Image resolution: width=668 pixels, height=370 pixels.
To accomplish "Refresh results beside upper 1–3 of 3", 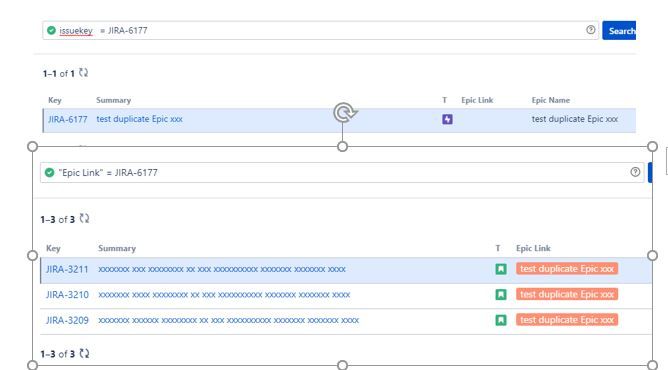I will click(x=84, y=218).
